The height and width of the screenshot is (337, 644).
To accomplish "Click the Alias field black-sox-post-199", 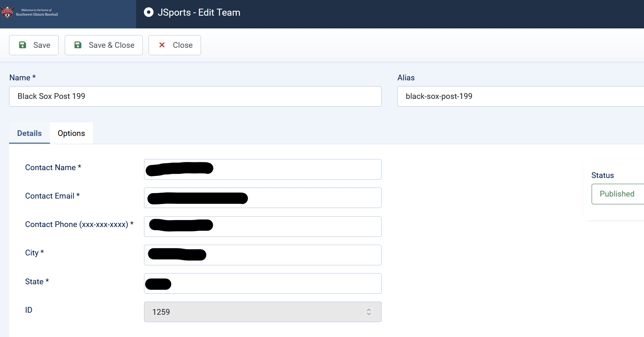I will click(521, 96).
